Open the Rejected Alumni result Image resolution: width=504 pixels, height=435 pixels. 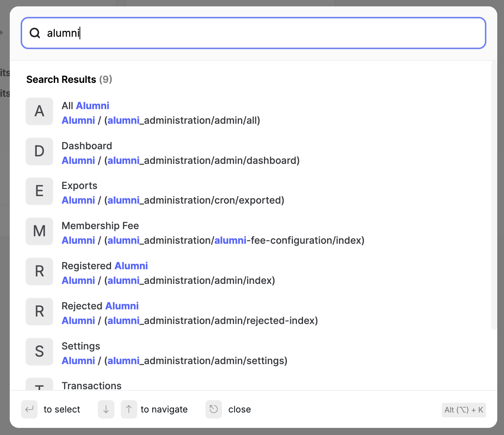(100, 306)
